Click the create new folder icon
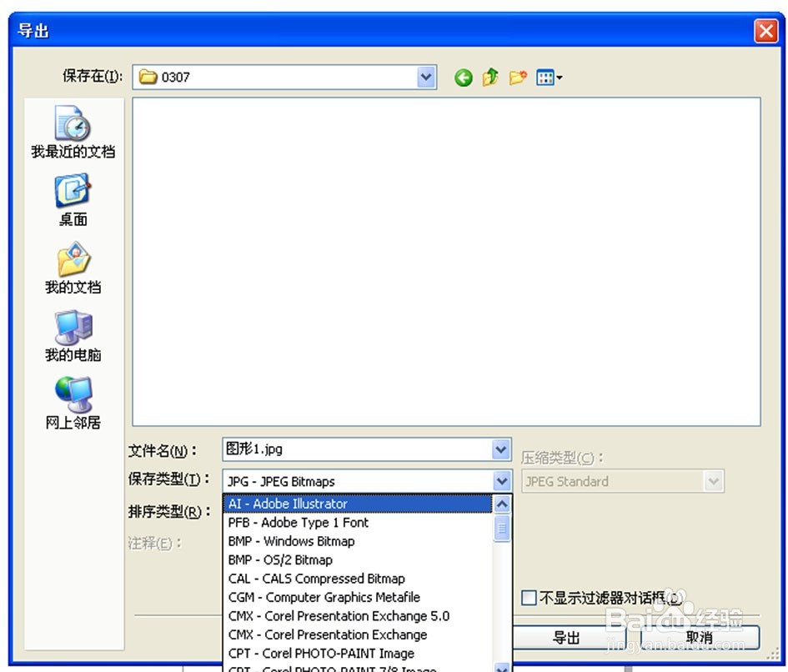The width and height of the screenshot is (788, 672). pos(518,77)
